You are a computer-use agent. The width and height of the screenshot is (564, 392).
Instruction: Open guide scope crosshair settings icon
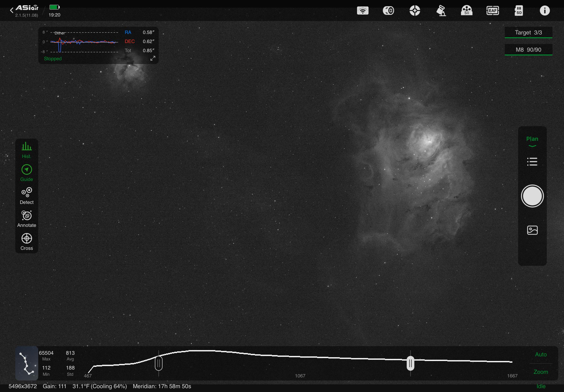pyautogui.click(x=415, y=11)
